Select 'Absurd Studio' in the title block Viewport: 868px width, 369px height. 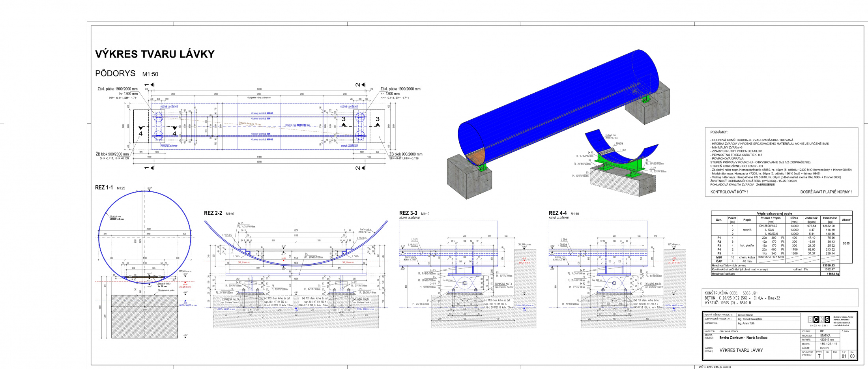[x=745, y=315]
